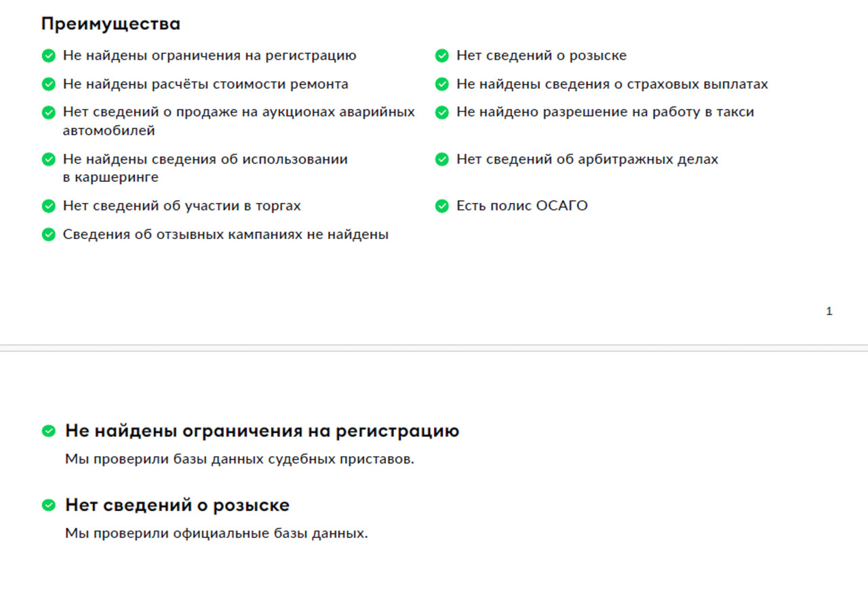Click green check beside 'разрешение на работу в такси'
Viewport: 868px width, 604px height.
coord(442,112)
